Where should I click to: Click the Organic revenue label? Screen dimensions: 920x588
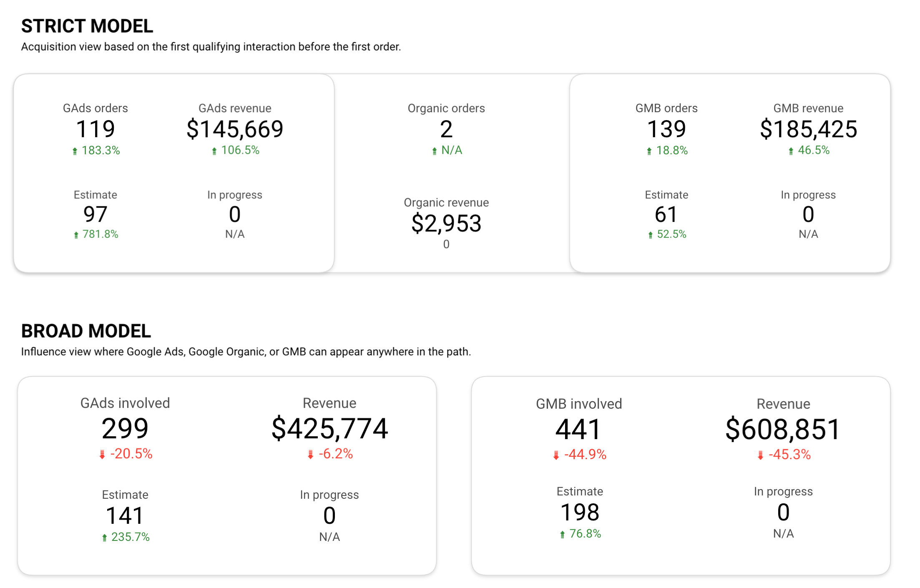446,203
